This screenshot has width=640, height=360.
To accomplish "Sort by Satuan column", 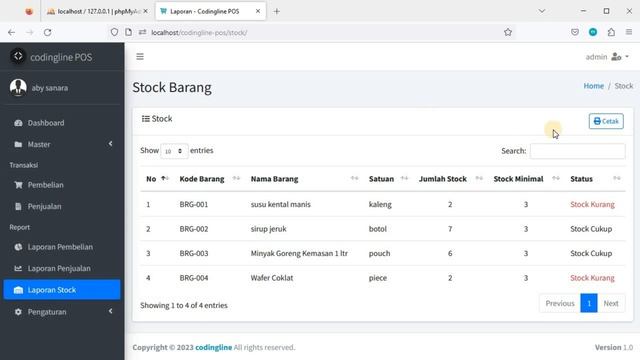I will [388, 179].
